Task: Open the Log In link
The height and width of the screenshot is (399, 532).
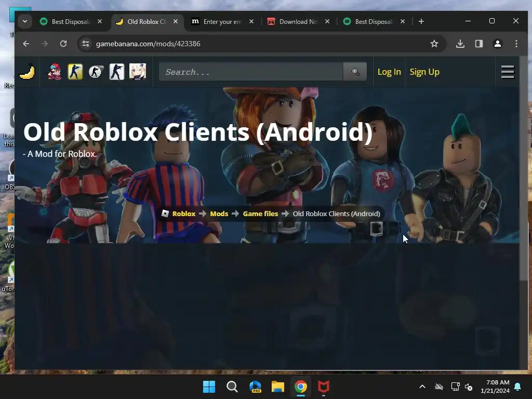Action: pyautogui.click(x=389, y=72)
